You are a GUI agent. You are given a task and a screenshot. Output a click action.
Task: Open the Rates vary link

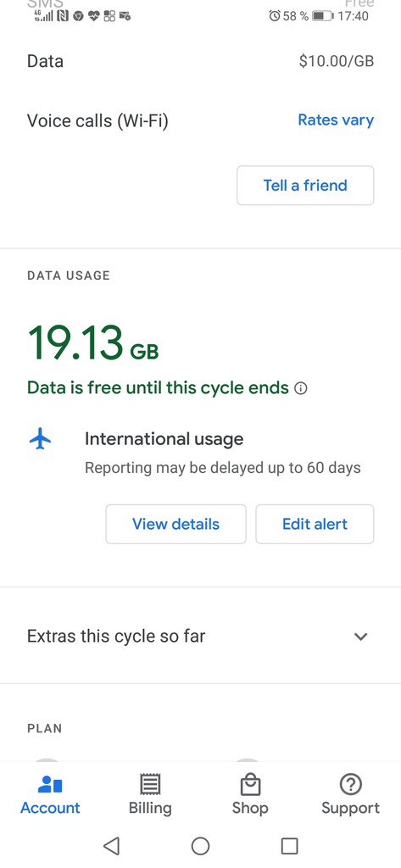coord(336,120)
